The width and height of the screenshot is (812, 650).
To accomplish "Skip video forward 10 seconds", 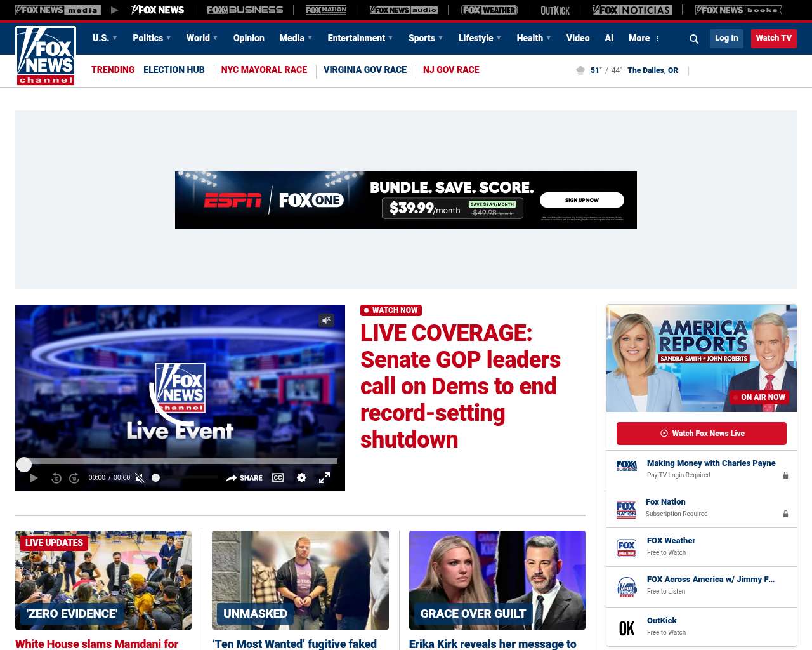I will pos(74,478).
